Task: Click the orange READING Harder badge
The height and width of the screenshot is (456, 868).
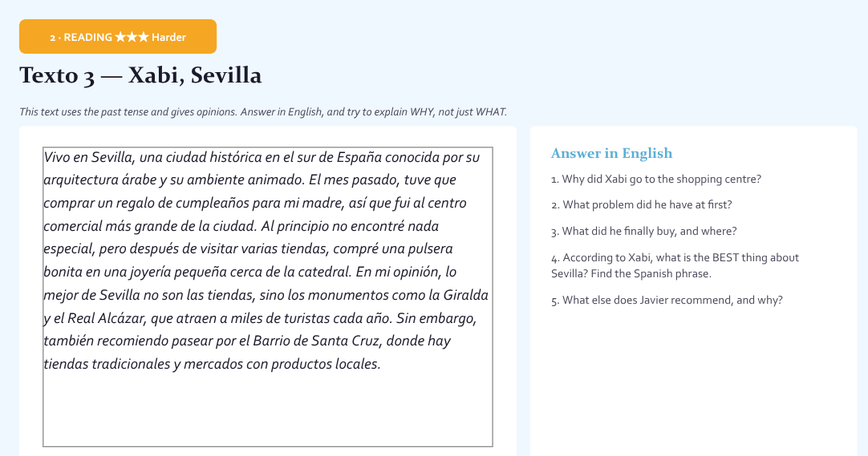Action: [x=118, y=37]
